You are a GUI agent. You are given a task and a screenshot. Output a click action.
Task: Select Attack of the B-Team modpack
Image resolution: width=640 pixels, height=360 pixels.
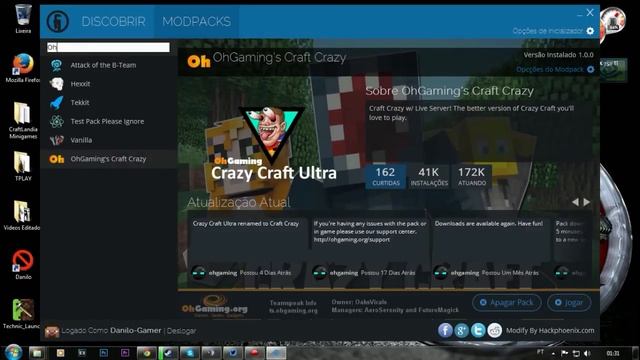[108, 65]
